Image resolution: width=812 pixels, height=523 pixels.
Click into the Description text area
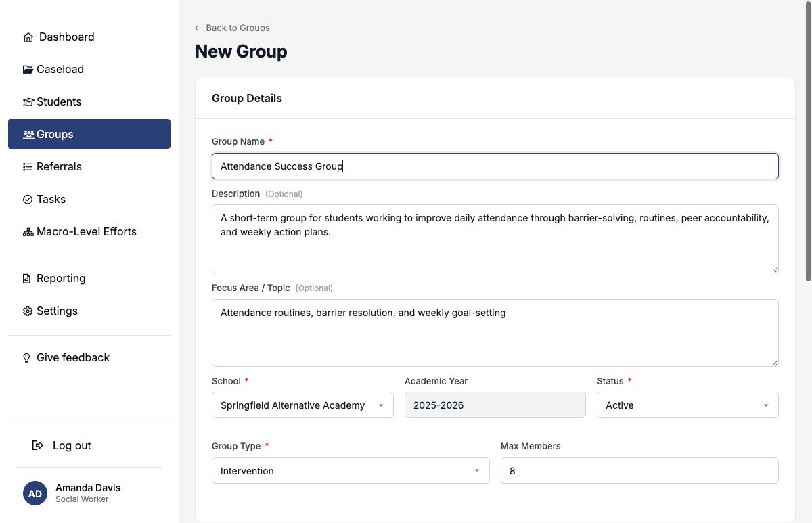point(495,239)
